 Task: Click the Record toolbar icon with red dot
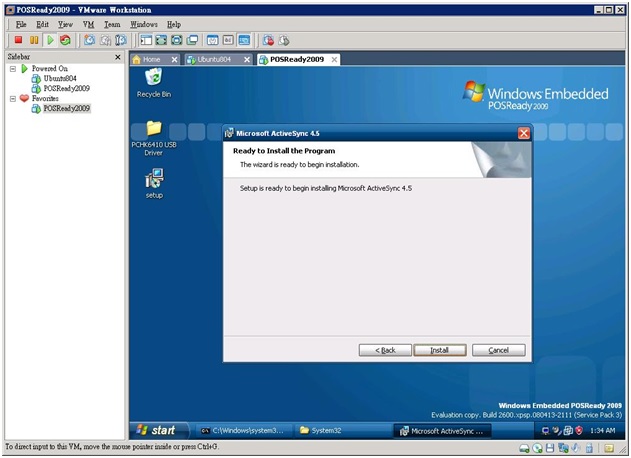pyautogui.click(x=268, y=40)
